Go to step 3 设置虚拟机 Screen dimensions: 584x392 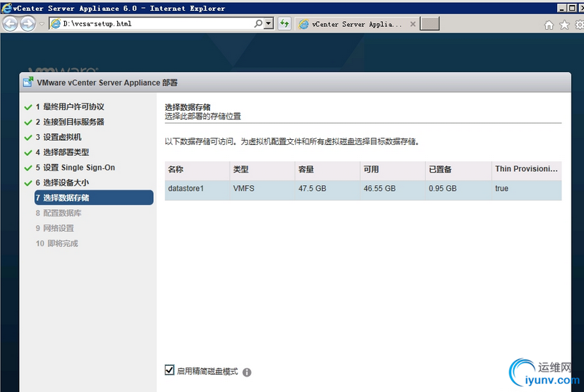58,138
